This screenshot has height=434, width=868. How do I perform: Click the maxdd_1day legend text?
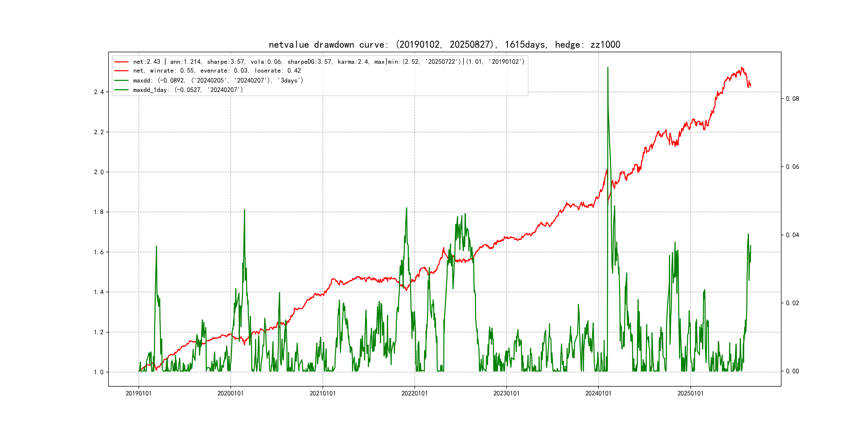tap(188, 90)
